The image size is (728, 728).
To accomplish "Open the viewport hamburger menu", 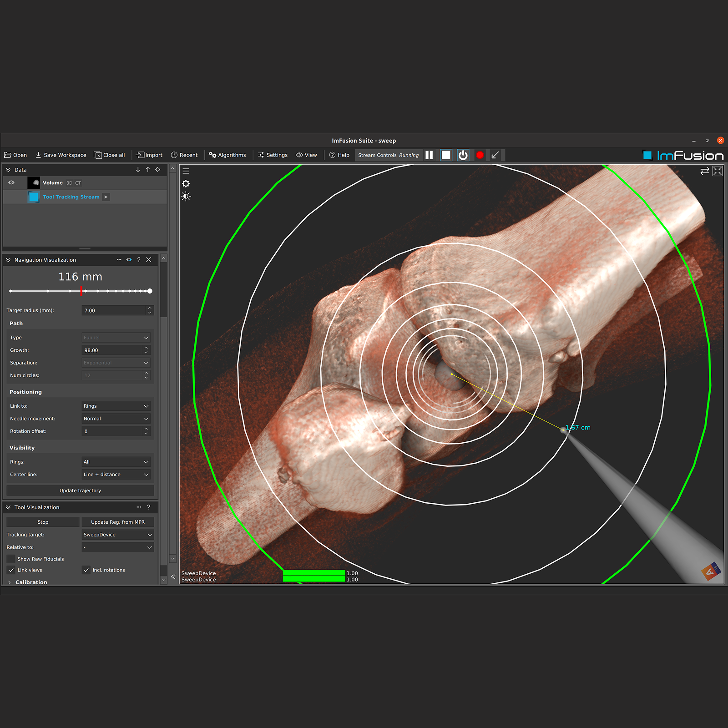I will point(186,171).
